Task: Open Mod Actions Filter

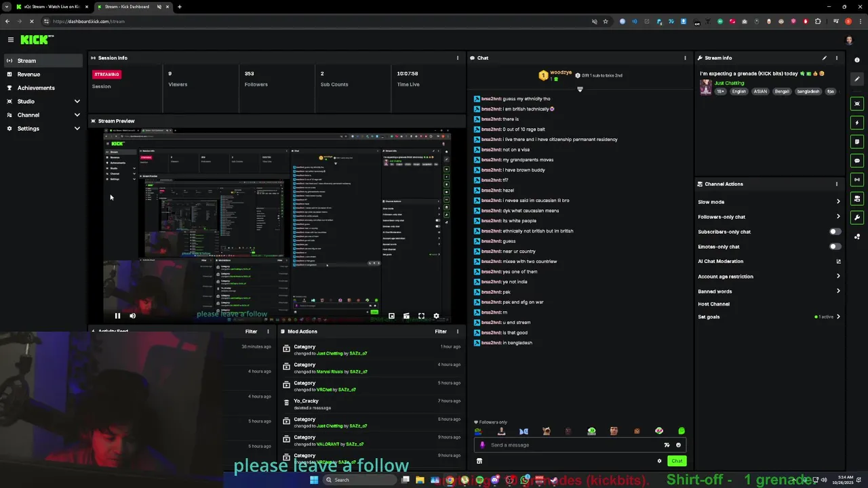Action: (441, 332)
